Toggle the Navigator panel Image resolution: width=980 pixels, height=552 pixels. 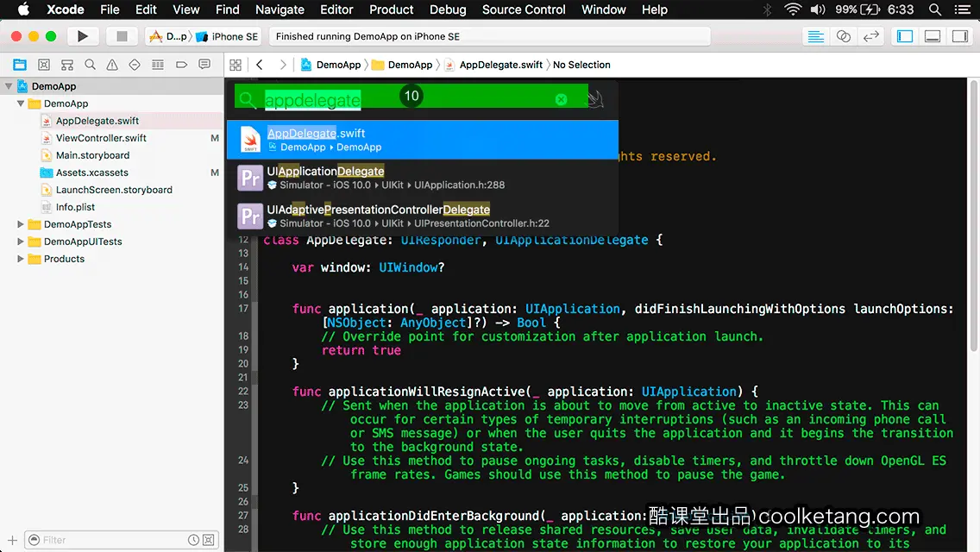tap(905, 36)
